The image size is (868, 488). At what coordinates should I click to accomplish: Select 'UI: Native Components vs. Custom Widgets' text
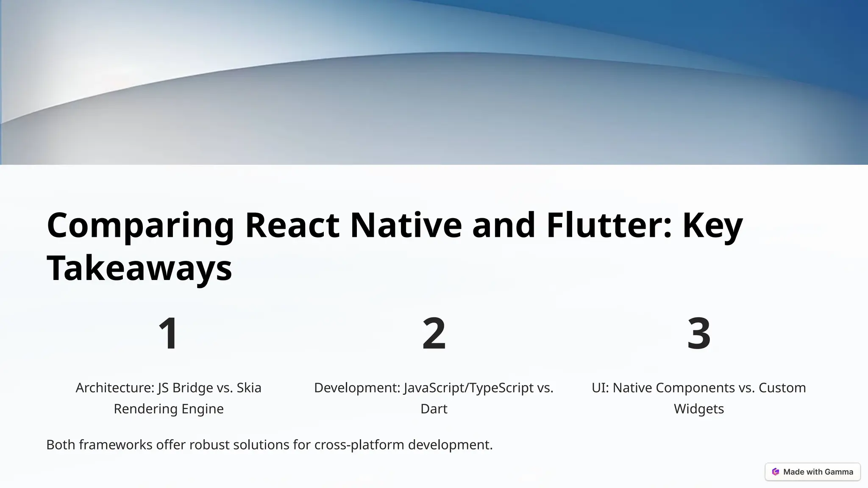699,398
